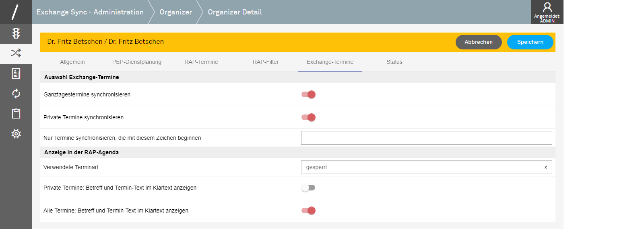
Task: Switch to the PEP-Dienstplanung tab
Action: [137, 62]
